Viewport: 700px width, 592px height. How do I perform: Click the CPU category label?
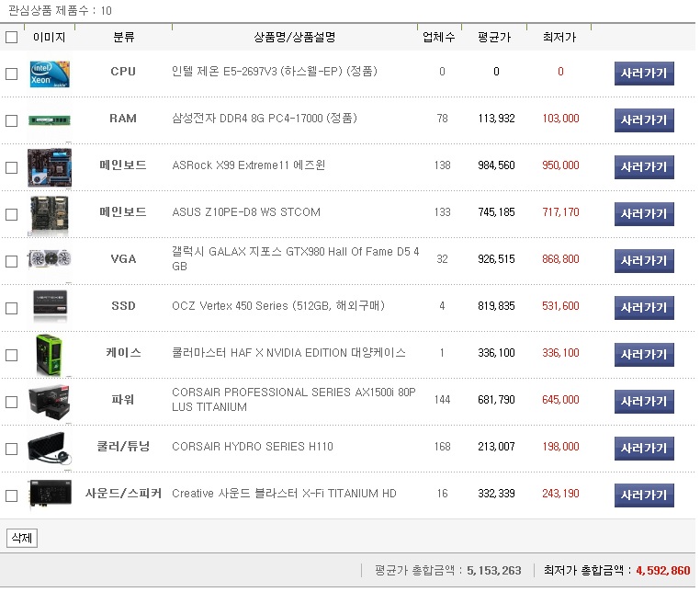pos(123,72)
